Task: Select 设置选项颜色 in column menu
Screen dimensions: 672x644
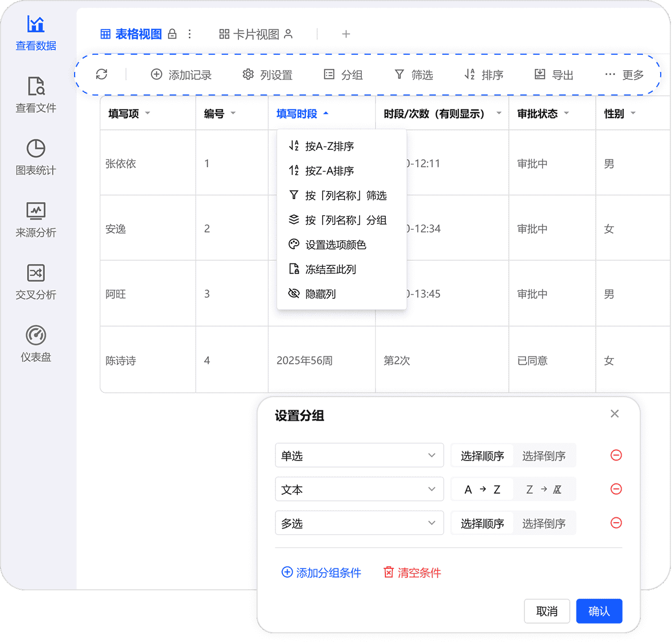Action: pyautogui.click(x=335, y=245)
